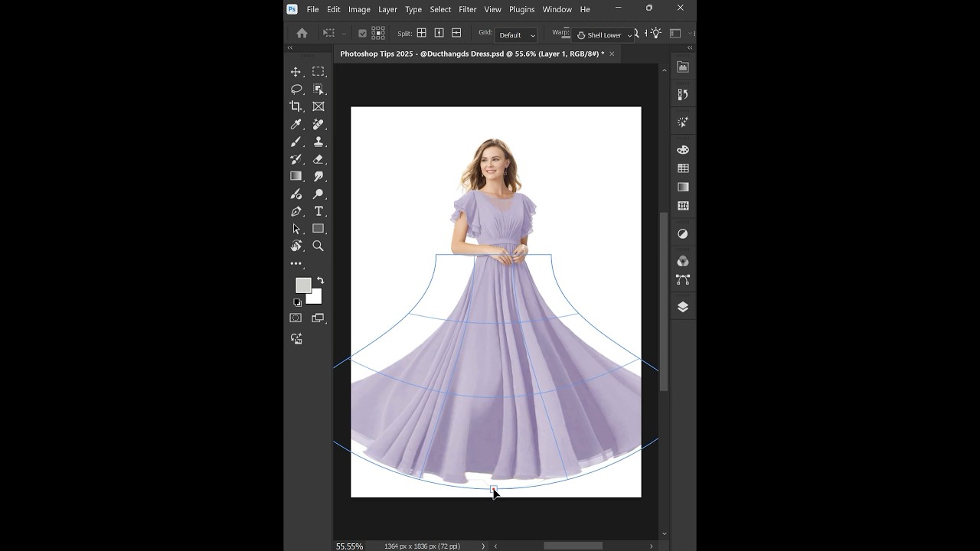The height and width of the screenshot is (551, 980).
Task: Select the Brush tool
Action: point(296,142)
